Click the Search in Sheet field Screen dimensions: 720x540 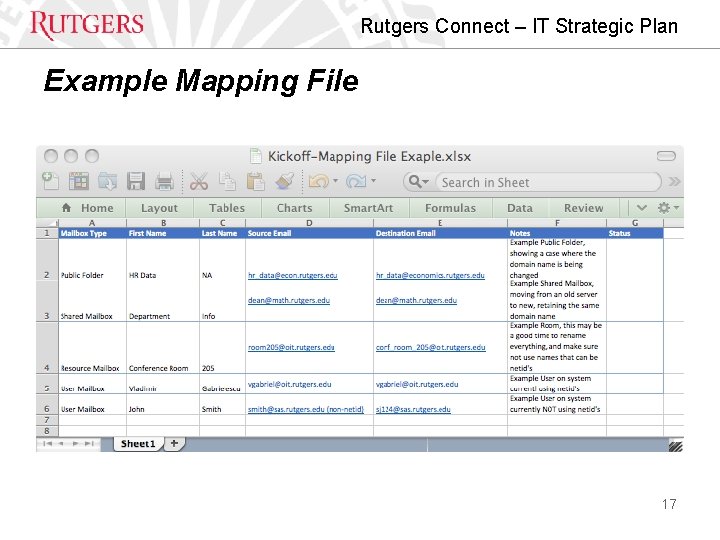(x=548, y=182)
